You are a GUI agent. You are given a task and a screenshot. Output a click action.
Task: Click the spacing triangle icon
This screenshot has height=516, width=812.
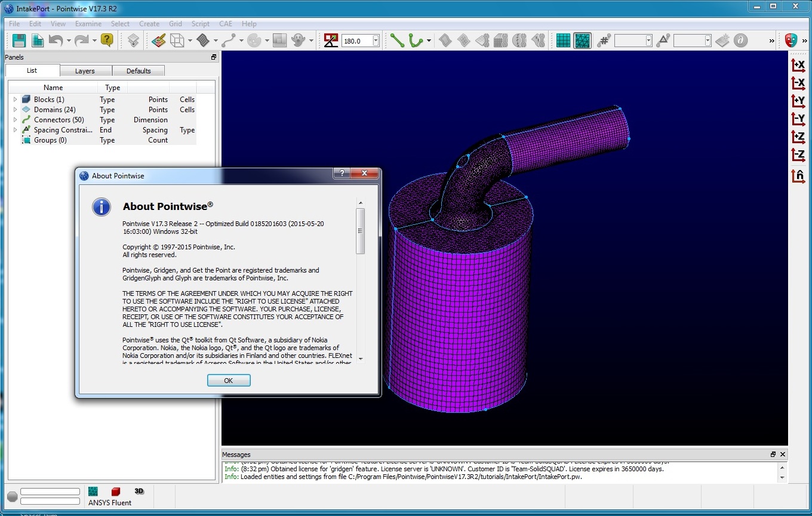point(663,41)
